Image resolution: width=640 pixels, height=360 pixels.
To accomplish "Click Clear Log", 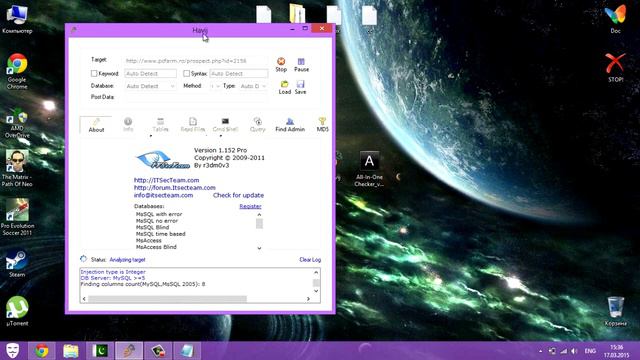I will tap(310, 260).
